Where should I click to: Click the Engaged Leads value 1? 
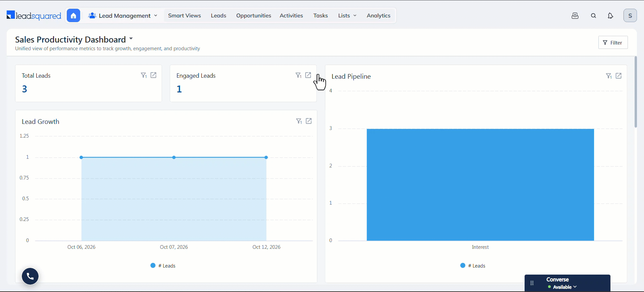(179, 89)
